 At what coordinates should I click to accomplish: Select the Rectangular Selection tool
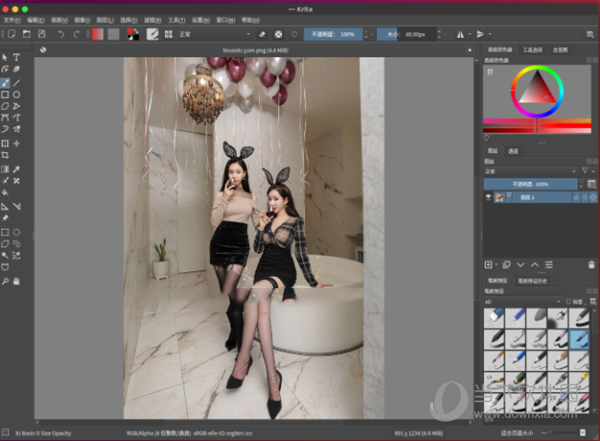[x=5, y=232]
